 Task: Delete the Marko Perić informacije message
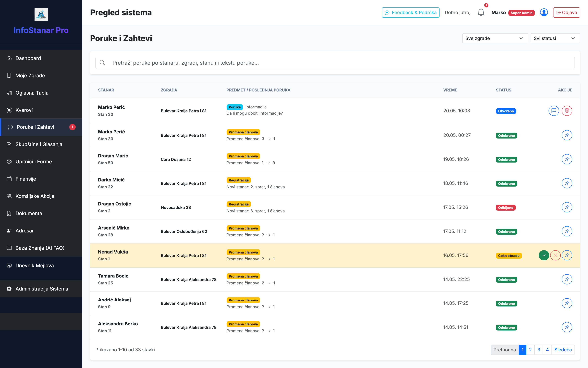tap(567, 111)
